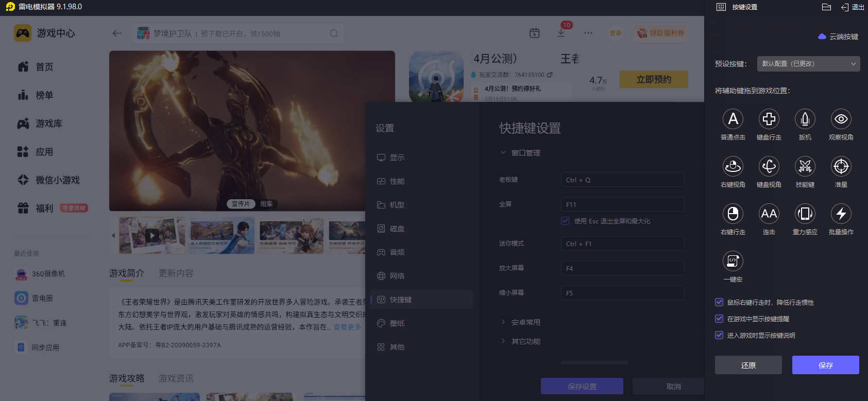Click the search magnifier icon
The image size is (868, 401).
334,33
